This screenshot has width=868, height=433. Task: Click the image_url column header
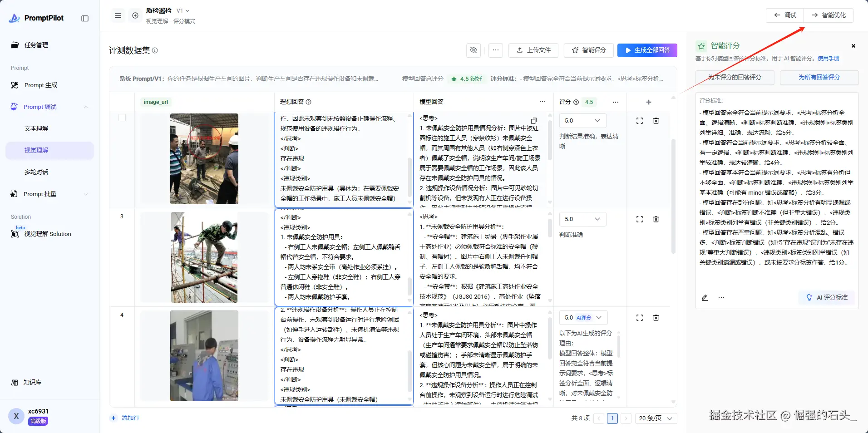click(x=156, y=102)
